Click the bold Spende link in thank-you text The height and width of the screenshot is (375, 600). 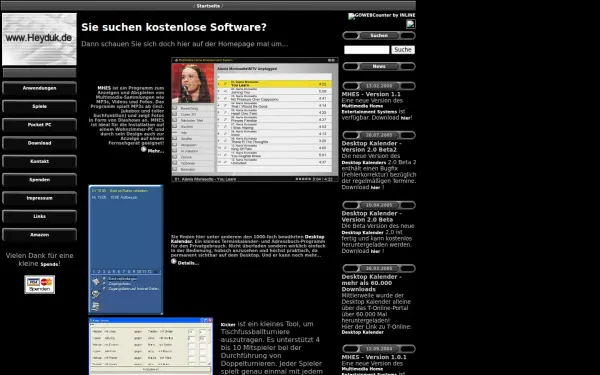pos(49,264)
